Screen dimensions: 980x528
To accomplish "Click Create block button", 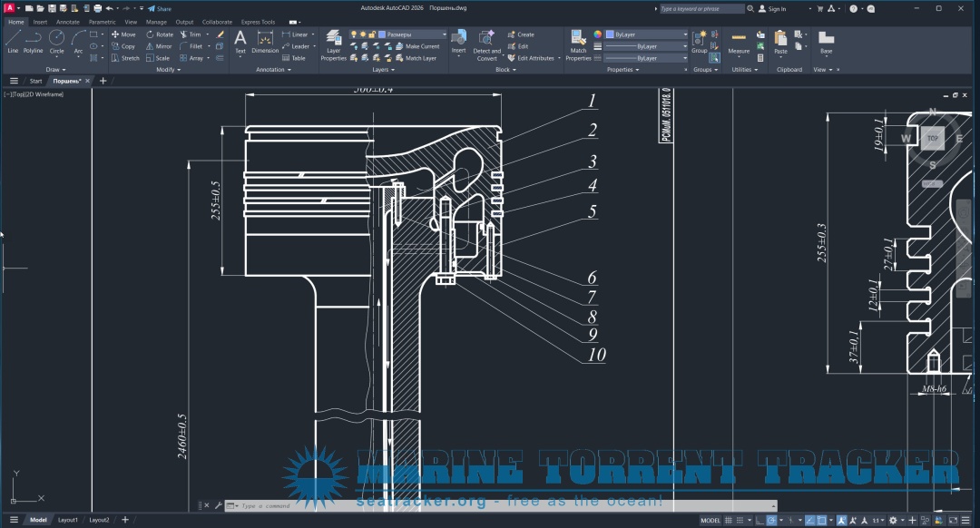I will click(521, 34).
